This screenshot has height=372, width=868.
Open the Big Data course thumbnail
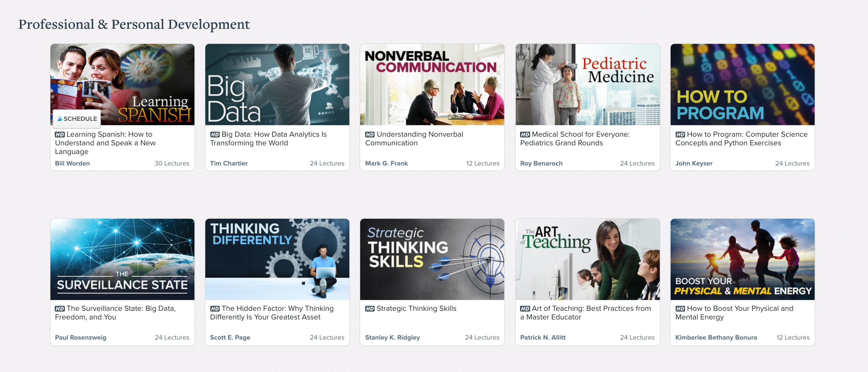click(x=277, y=85)
